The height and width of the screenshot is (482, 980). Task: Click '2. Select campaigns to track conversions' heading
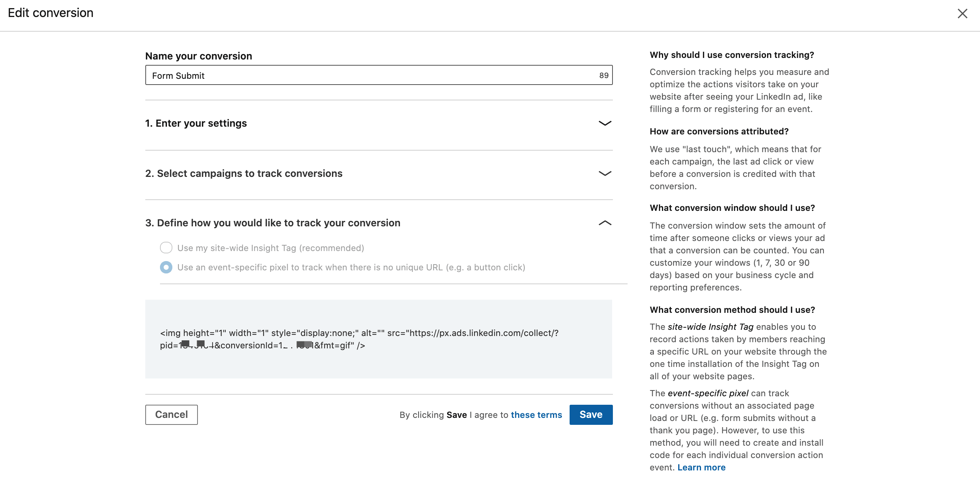(x=244, y=173)
